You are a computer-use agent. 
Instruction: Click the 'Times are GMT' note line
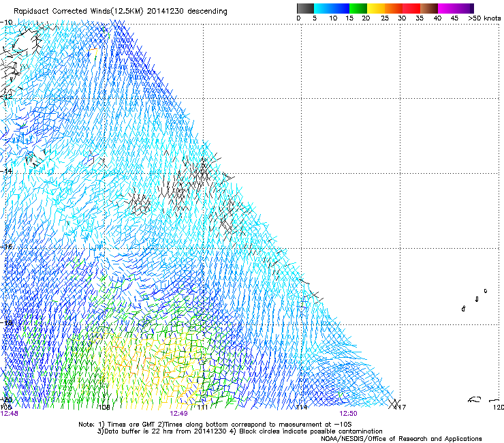pos(215,425)
